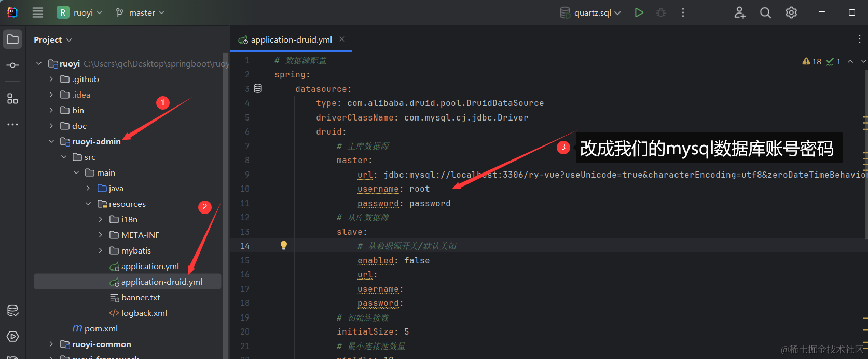Click the datasource gutter icon on line 3
The image size is (868, 359).
[258, 89]
